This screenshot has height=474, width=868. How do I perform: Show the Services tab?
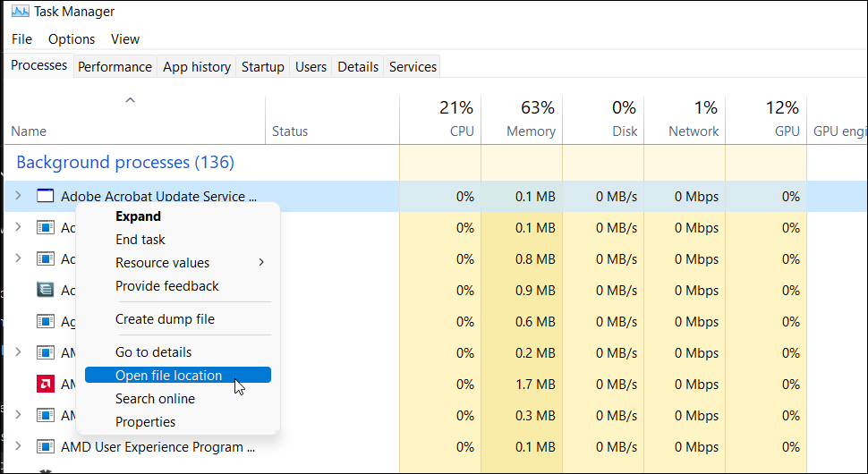tap(413, 67)
